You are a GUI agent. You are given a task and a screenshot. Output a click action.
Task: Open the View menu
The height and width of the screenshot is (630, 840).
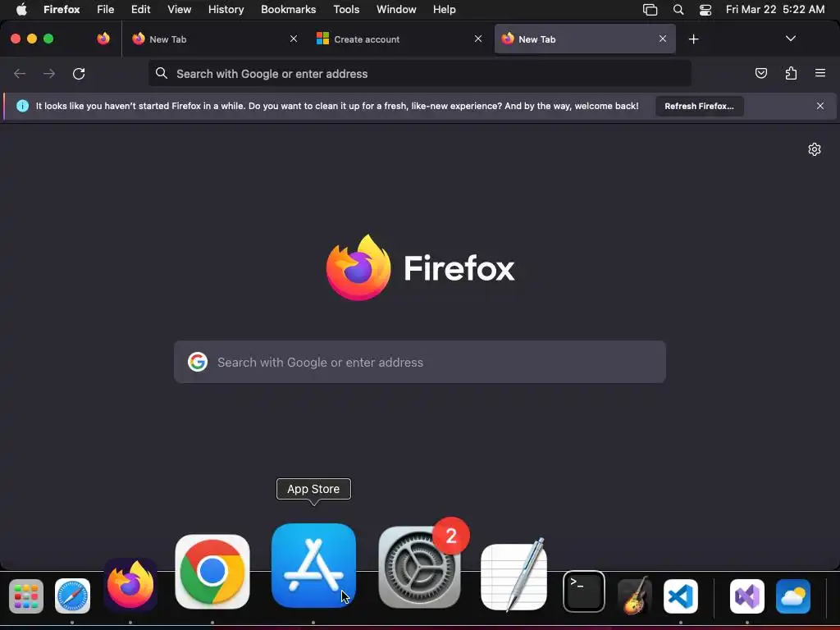(179, 10)
